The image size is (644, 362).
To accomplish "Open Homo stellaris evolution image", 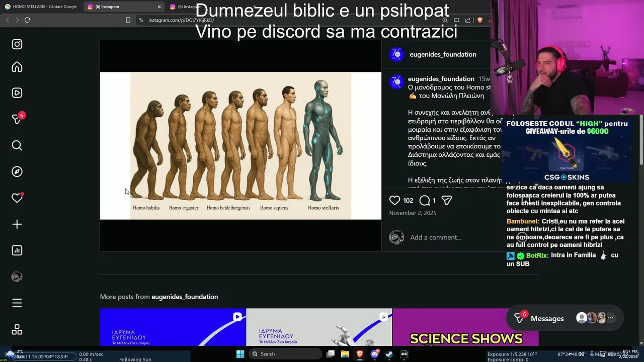I will click(x=240, y=146).
